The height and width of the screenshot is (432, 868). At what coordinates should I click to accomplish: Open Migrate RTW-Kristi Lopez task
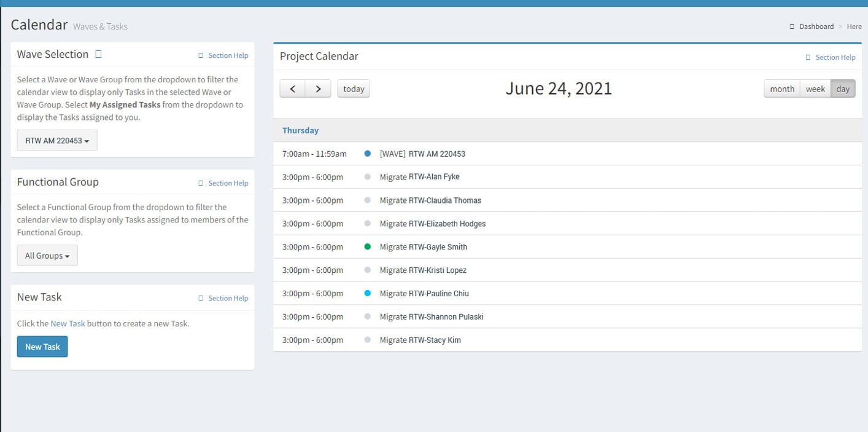pos(423,270)
